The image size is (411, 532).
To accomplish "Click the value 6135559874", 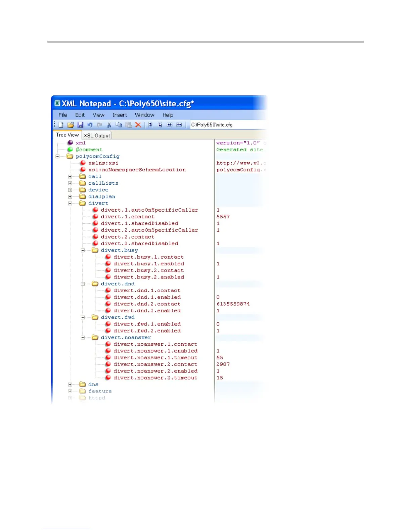I will click(x=233, y=304).
